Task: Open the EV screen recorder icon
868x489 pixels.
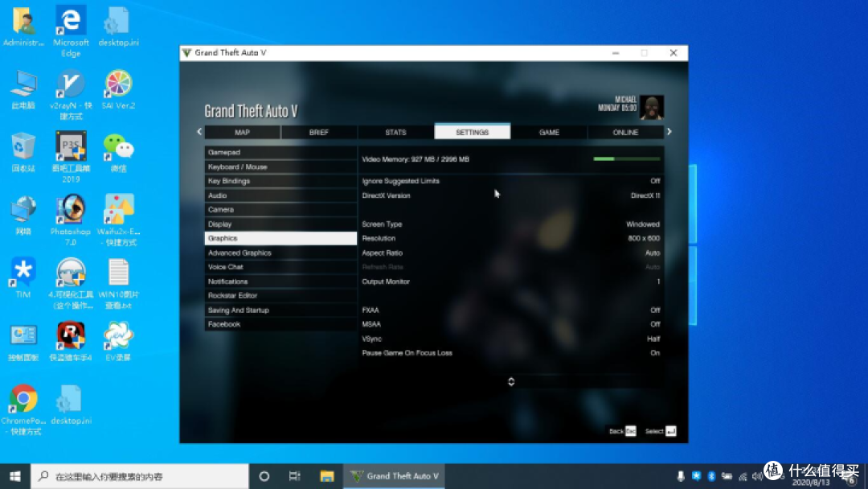Action: click(118, 342)
